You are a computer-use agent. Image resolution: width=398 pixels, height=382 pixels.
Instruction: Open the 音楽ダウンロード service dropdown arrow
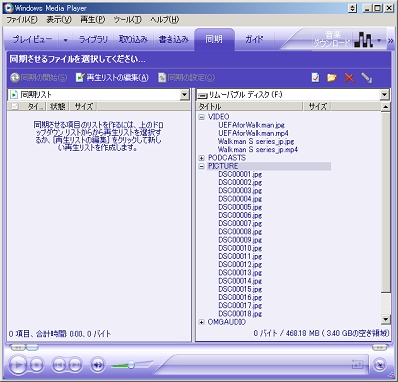click(379, 40)
